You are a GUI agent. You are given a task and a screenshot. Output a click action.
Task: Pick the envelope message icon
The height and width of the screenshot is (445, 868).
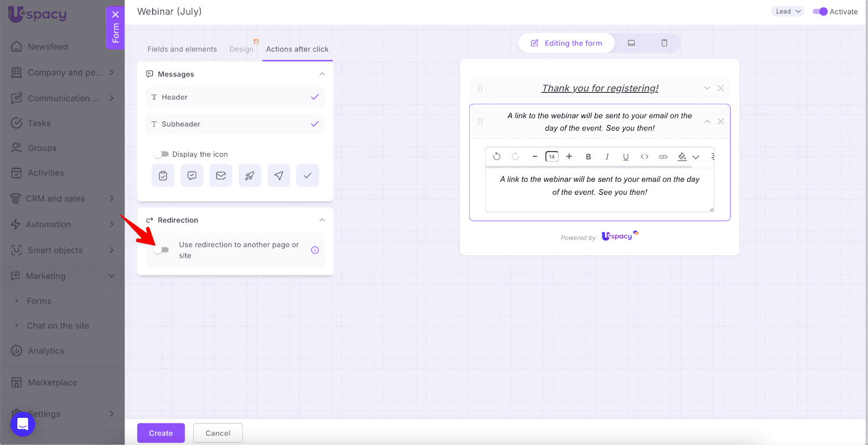click(221, 176)
